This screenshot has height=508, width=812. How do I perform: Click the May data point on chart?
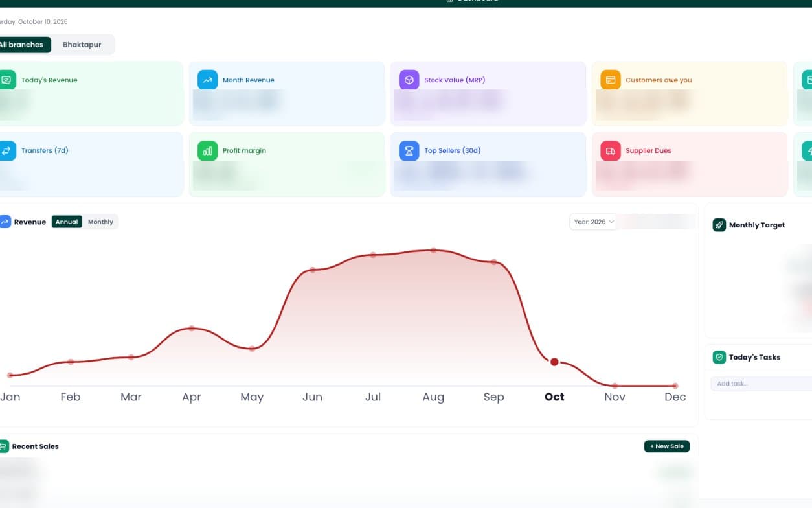pyautogui.click(x=252, y=349)
